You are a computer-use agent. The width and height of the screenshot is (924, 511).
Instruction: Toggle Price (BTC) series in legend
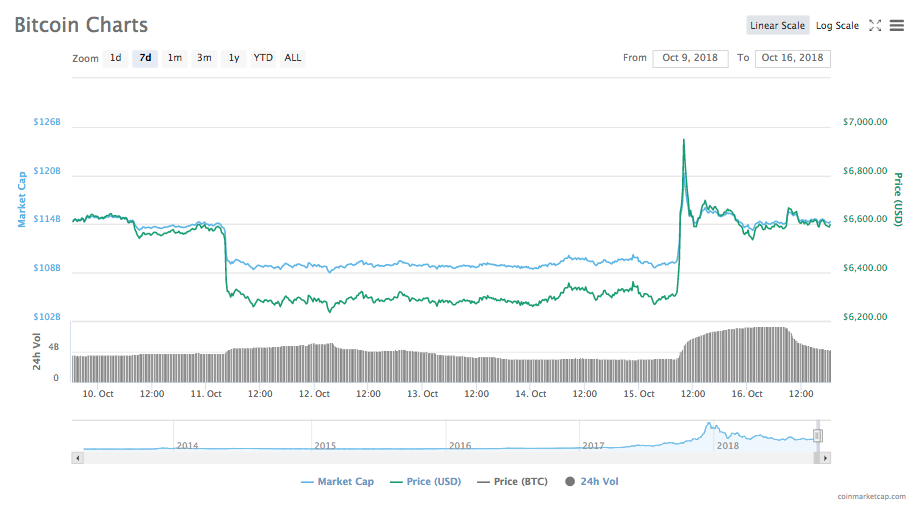click(x=512, y=482)
